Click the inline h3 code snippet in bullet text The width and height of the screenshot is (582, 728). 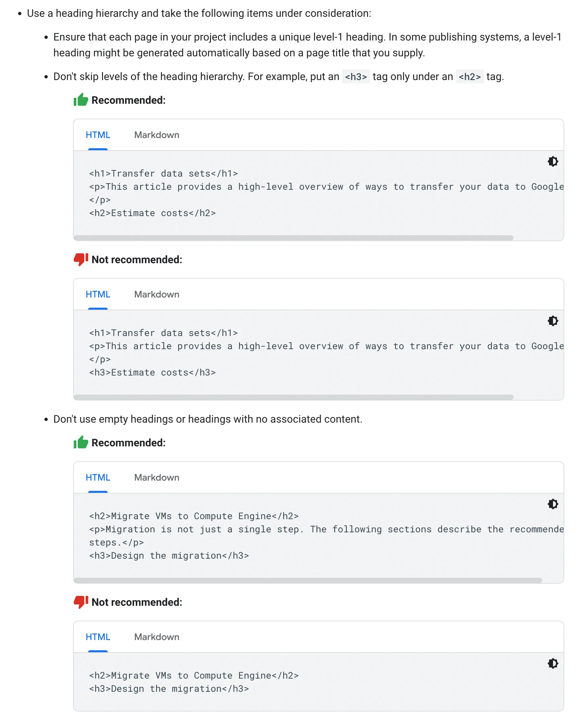(356, 77)
